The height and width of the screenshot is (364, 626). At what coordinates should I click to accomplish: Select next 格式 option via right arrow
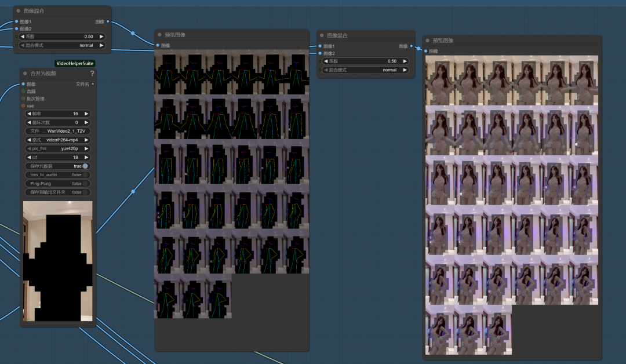point(86,140)
